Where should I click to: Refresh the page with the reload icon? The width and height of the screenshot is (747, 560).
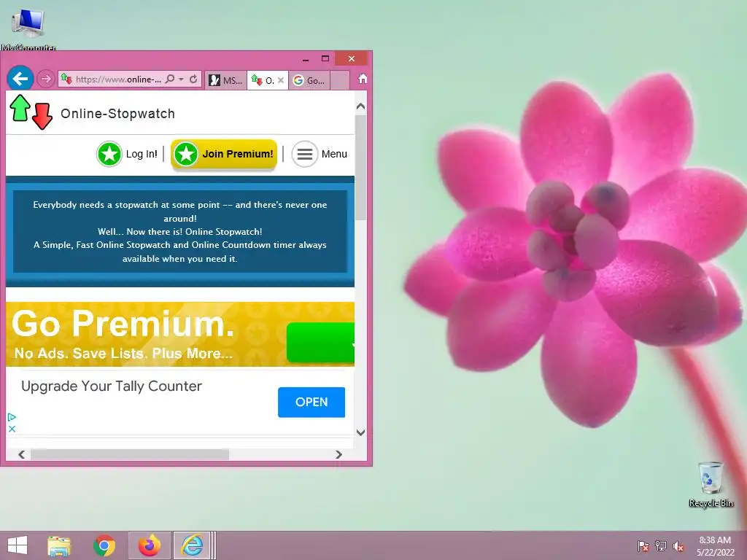click(193, 79)
